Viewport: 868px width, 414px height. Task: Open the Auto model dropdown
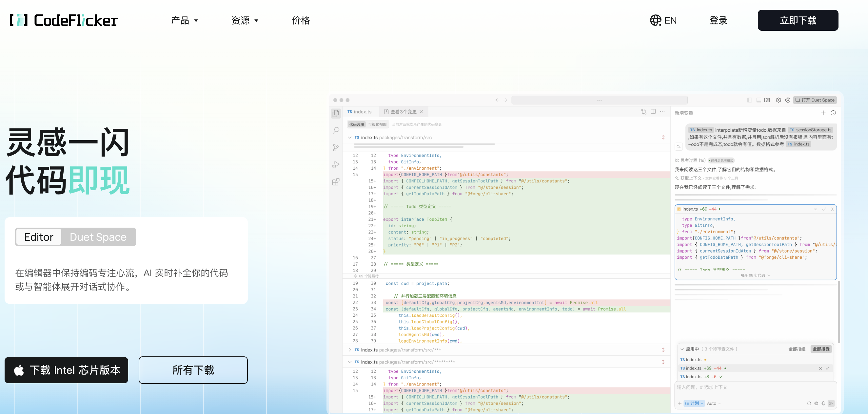[714, 403]
